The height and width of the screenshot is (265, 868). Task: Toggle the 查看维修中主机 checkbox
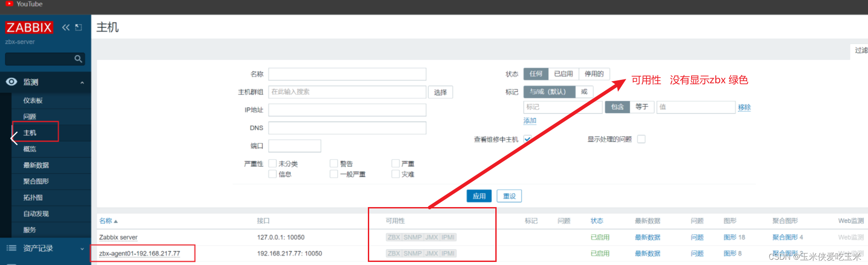(528, 139)
